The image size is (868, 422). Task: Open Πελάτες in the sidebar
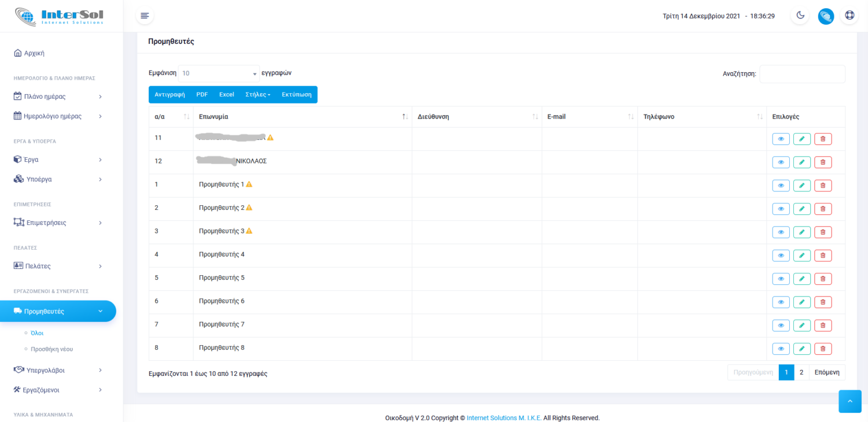58,266
